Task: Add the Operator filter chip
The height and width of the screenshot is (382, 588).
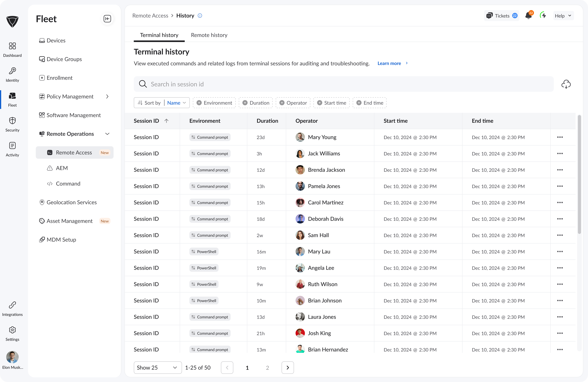Action: pyautogui.click(x=293, y=103)
